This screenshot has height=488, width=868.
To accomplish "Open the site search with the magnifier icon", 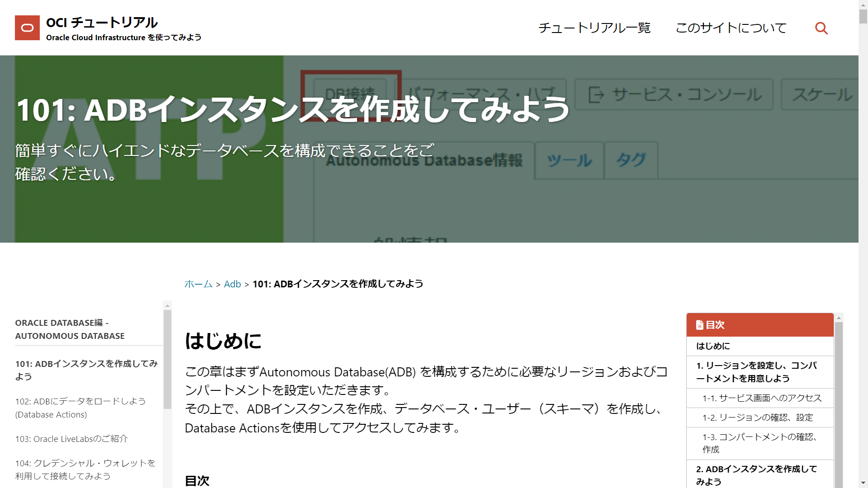I will pos(821,28).
